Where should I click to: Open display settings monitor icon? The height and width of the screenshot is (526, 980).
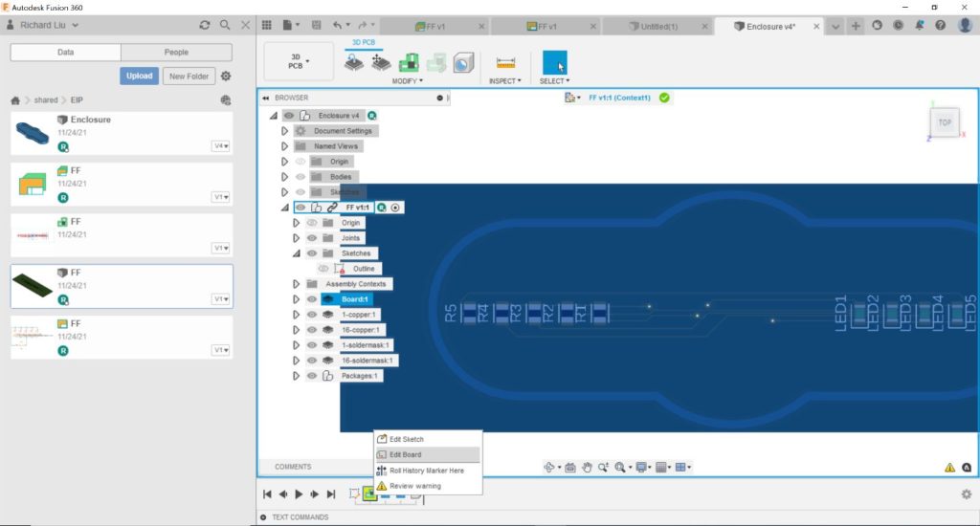(640, 468)
